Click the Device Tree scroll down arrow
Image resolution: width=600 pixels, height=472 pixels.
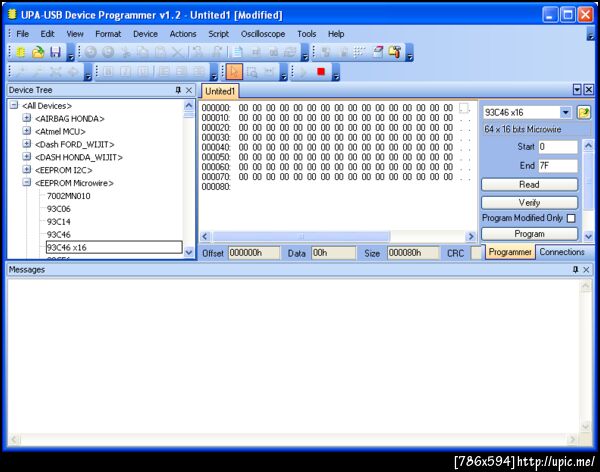[x=189, y=252]
